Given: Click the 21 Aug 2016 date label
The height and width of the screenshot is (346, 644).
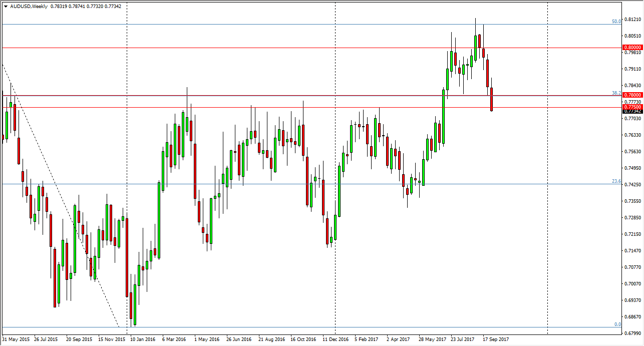Looking at the screenshot, I should click(271, 339).
